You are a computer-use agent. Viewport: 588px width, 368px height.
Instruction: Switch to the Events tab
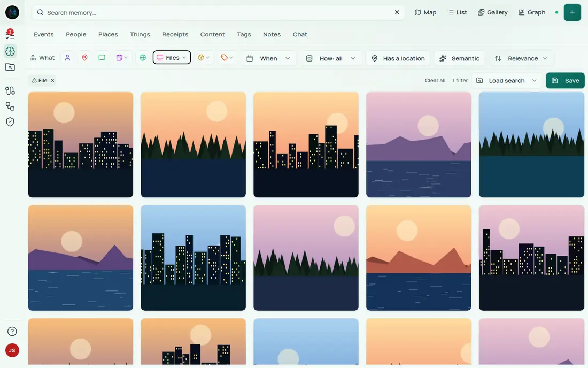point(43,34)
